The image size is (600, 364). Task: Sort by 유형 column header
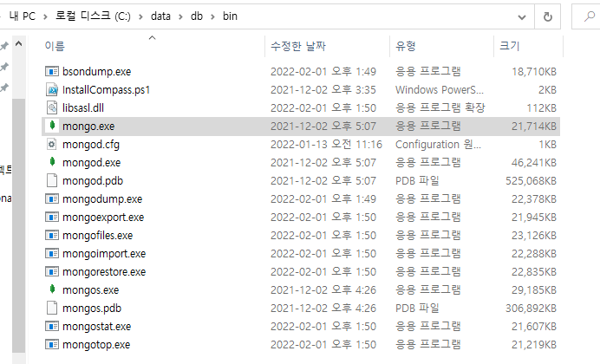tap(406, 46)
